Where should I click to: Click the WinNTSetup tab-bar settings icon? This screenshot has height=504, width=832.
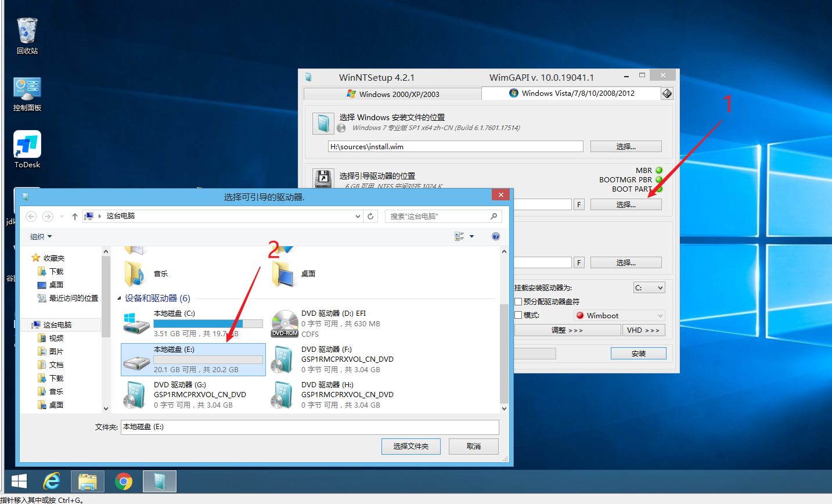(x=667, y=93)
